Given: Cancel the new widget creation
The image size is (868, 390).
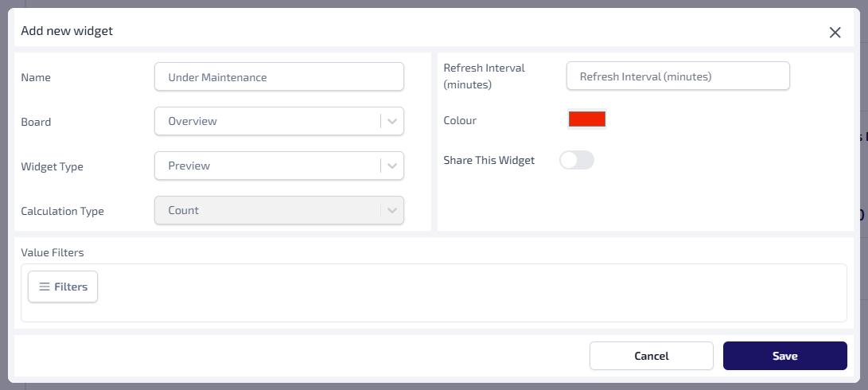Looking at the screenshot, I should [x=651, y=356].
